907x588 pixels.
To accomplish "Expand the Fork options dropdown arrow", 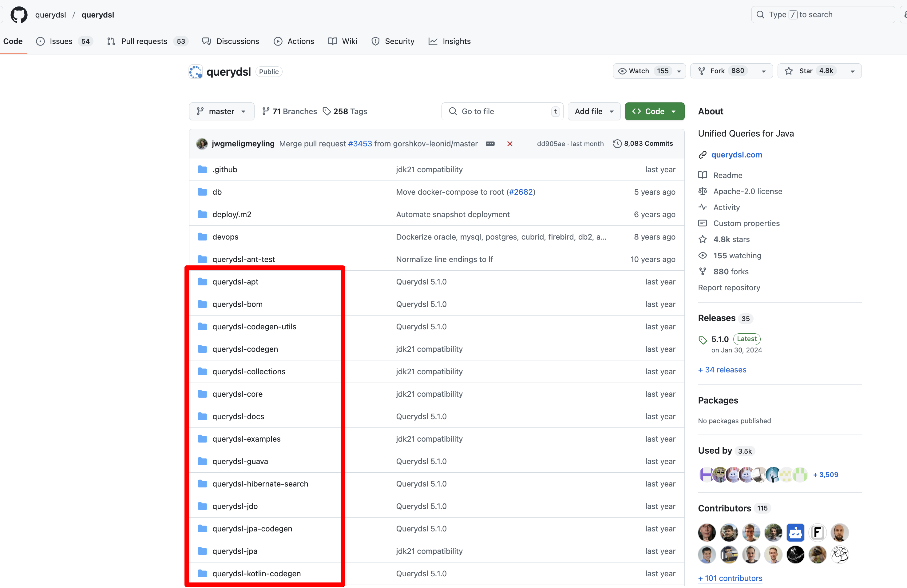I will 764,71.
